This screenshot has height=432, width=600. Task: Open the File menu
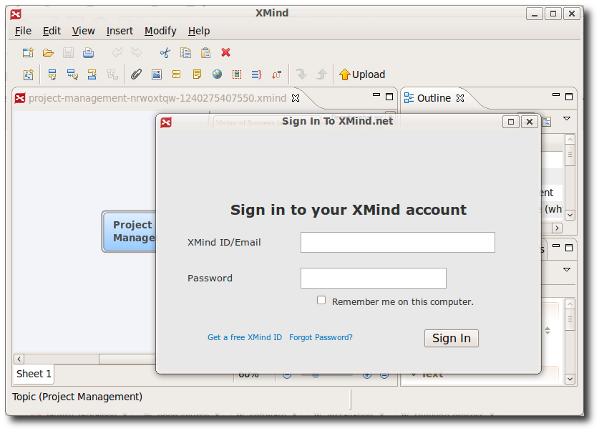click(23, 31)
